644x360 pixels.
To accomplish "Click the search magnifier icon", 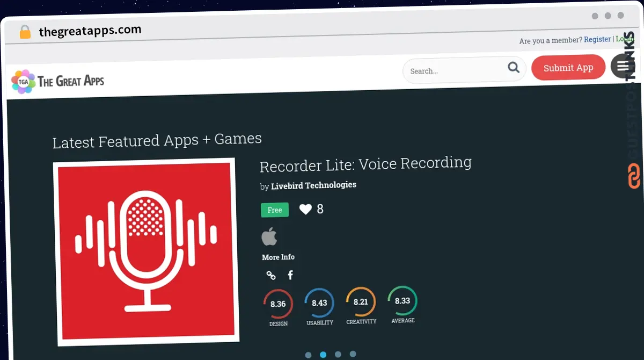I will pyautogui.click(x=514, y=68).
